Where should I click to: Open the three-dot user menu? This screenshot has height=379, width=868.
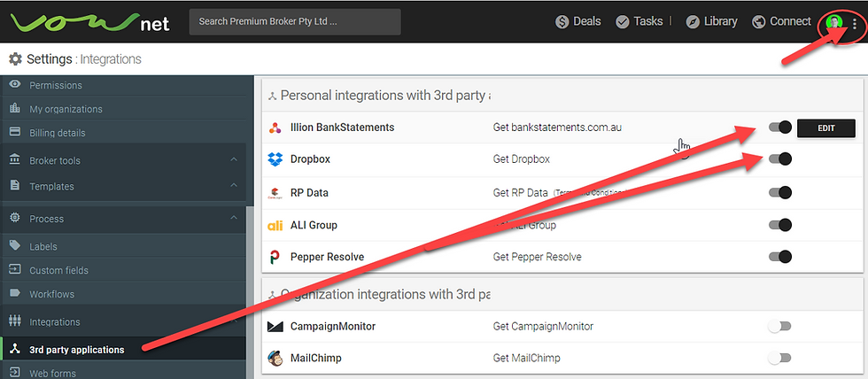(855, 23)
